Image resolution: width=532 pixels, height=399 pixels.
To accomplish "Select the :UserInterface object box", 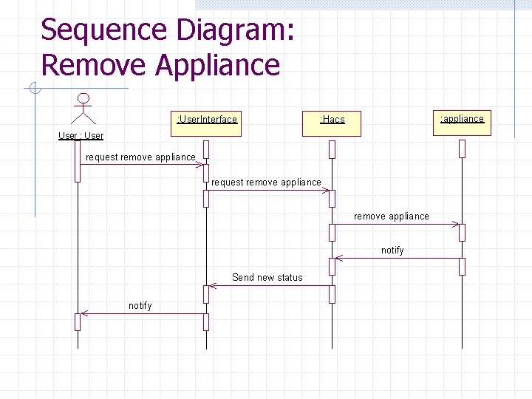I will click(x=206, y=123).
